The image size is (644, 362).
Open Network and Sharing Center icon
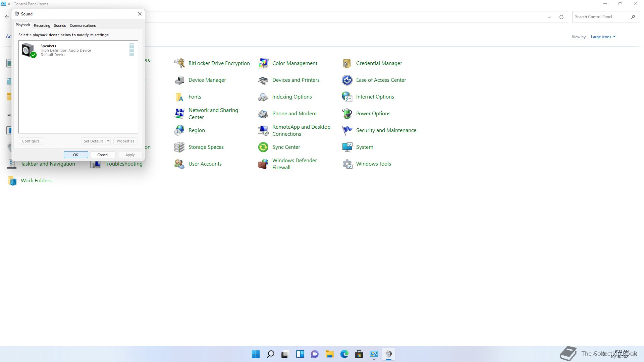coord(179,113)
